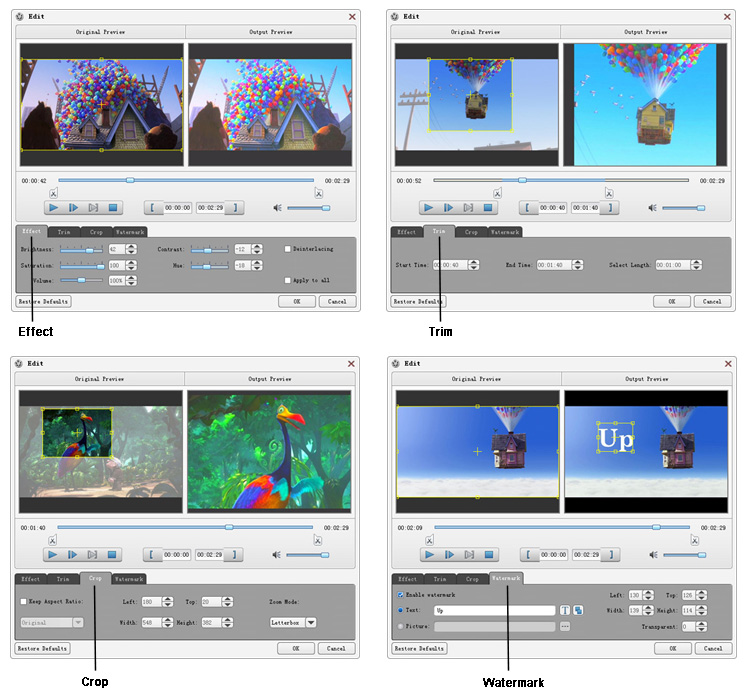Mute the speaker in the Effect window
Screen dimensions: 750x700
pyautogui.click(x=277, y=208)
